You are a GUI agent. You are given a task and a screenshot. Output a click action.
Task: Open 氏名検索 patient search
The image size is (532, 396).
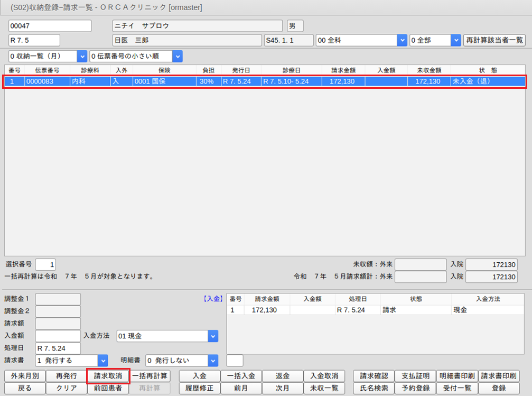[374, 389]
